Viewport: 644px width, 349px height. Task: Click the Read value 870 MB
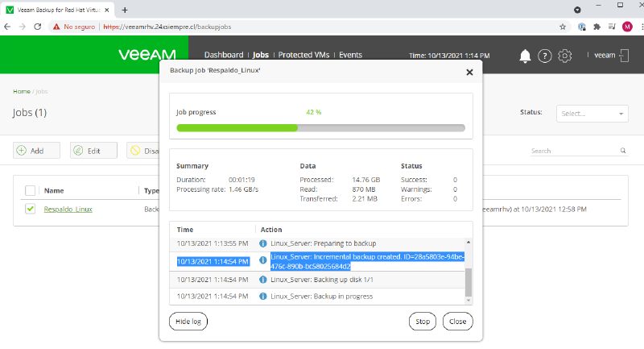(364, 189)
